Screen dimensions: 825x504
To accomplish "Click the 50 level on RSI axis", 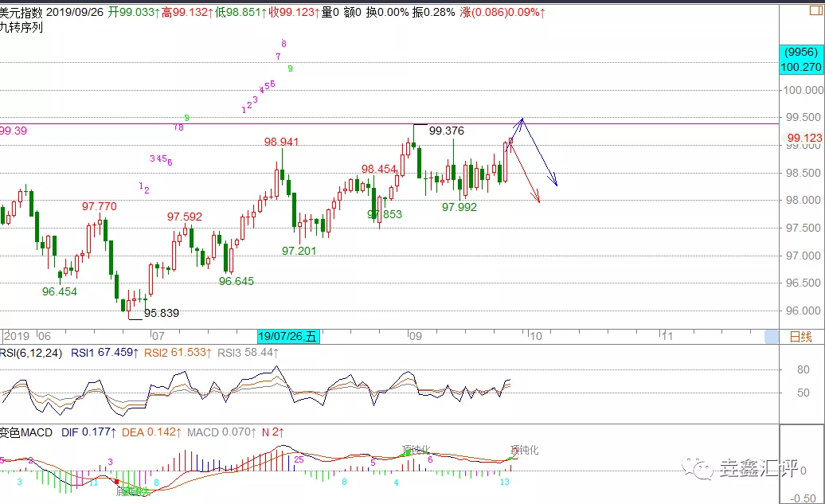I will point(803,393).
